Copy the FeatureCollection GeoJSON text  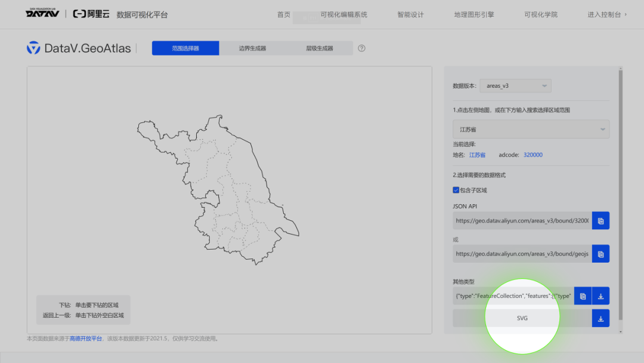pyautogui.click(x=583, y=295)
